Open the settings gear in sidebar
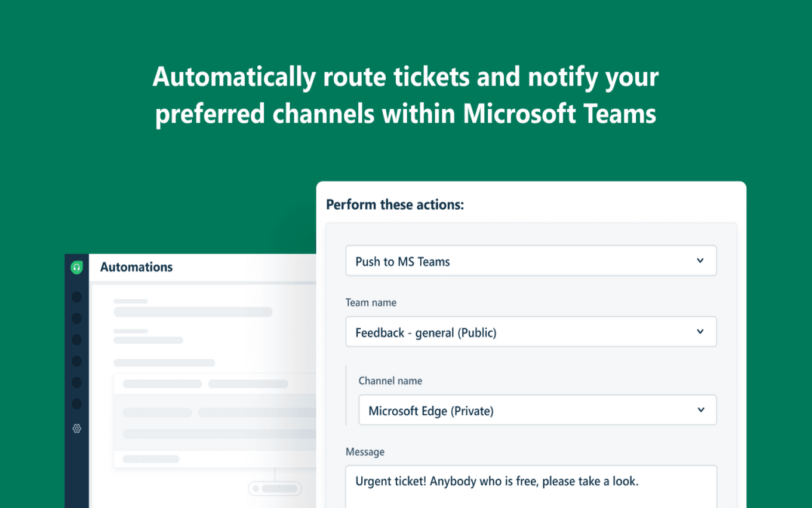This screenshot has width=812, height=508. coord(76,429)
